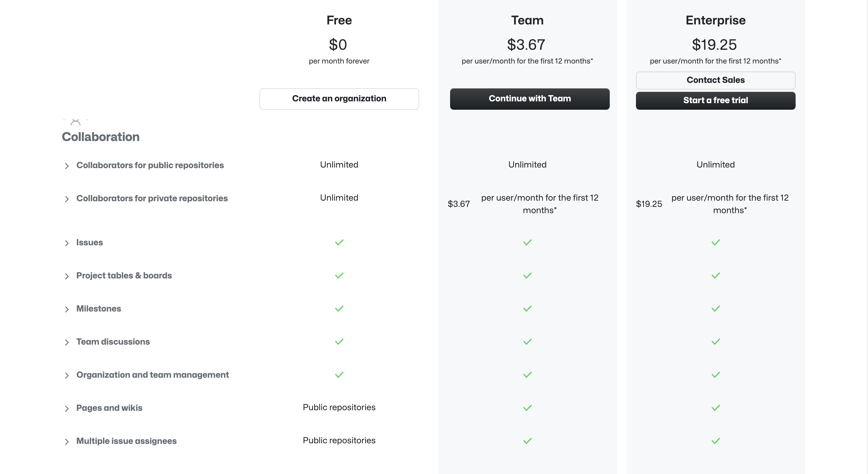Click the Start a free trial button
Viewport: 868px width, 474px height.
click(715, 100)
